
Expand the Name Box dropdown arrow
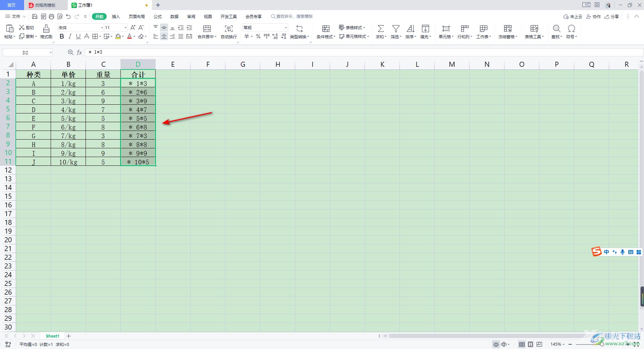51,52
